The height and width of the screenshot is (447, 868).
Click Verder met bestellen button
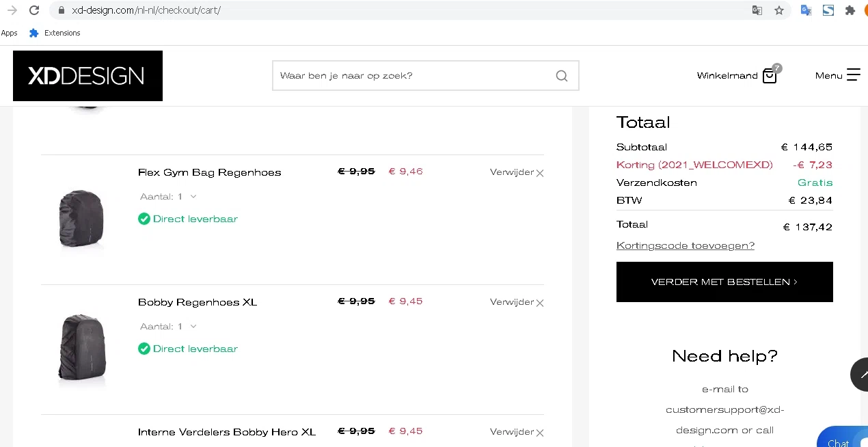pyautogui.click(x=724, y=282)
